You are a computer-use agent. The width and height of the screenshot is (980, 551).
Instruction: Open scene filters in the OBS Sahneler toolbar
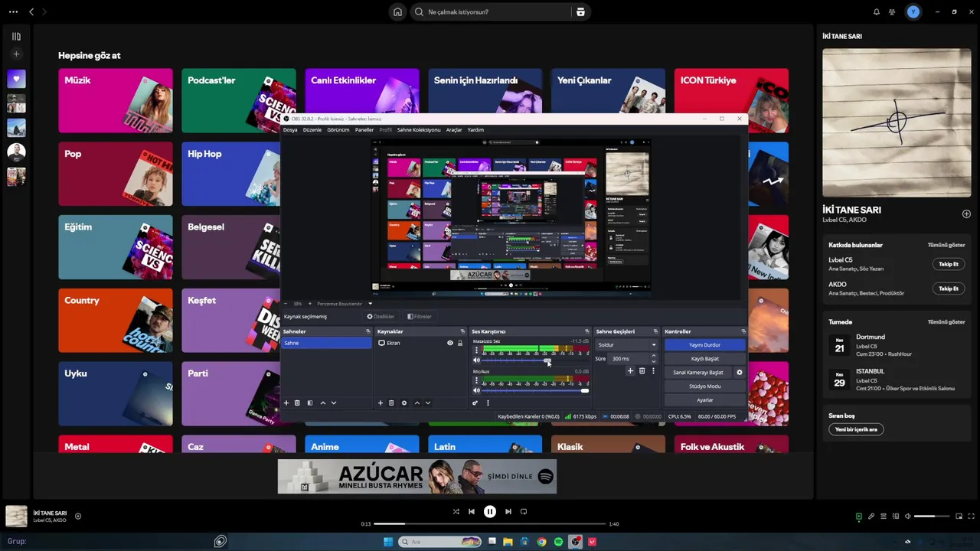pyautogui.click(x=310, y=403)
